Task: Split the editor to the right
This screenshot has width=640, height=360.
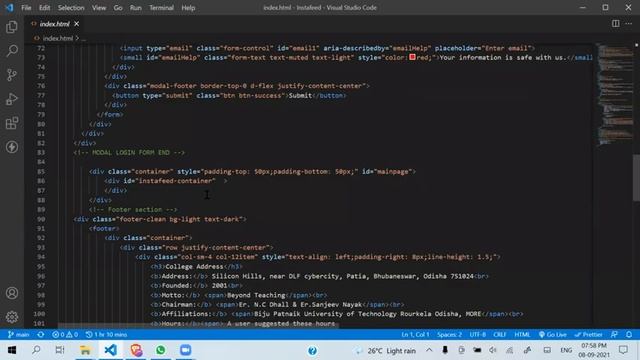Action: click(616, 24)
